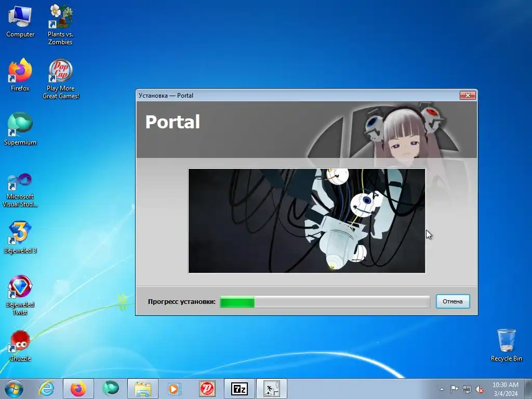Open the Recycle Bin

(506, 345)
